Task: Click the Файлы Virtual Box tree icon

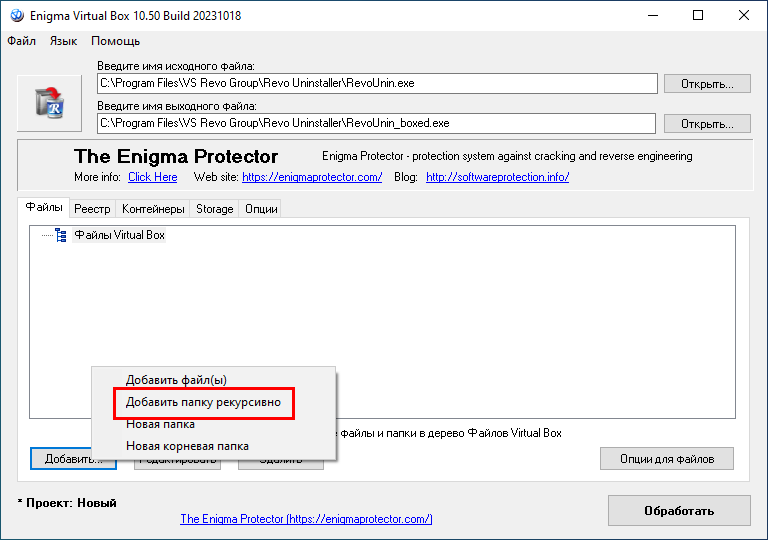Action: (61, 235)
